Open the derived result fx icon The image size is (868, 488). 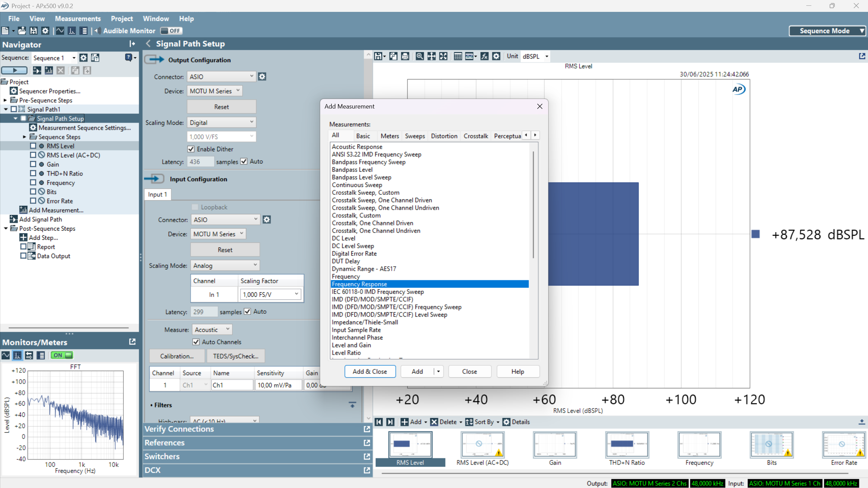coord(484,56)
